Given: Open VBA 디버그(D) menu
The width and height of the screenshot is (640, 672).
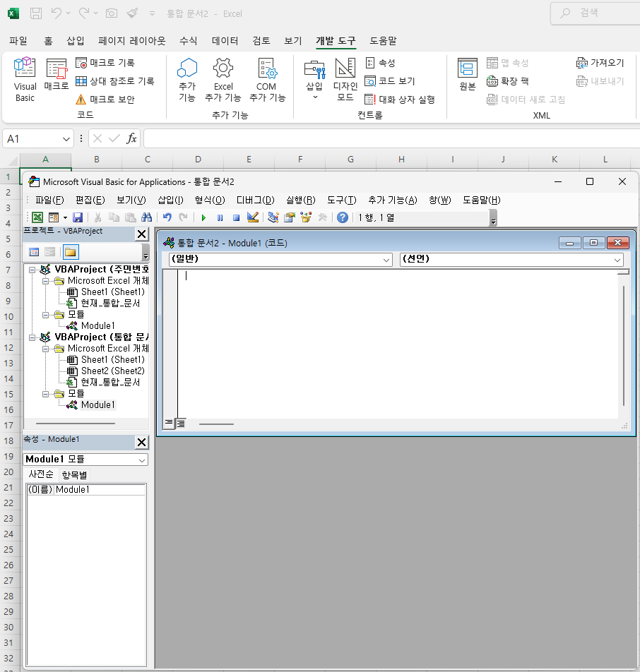Looking at the screenshot, I should [x=255, y=200].
